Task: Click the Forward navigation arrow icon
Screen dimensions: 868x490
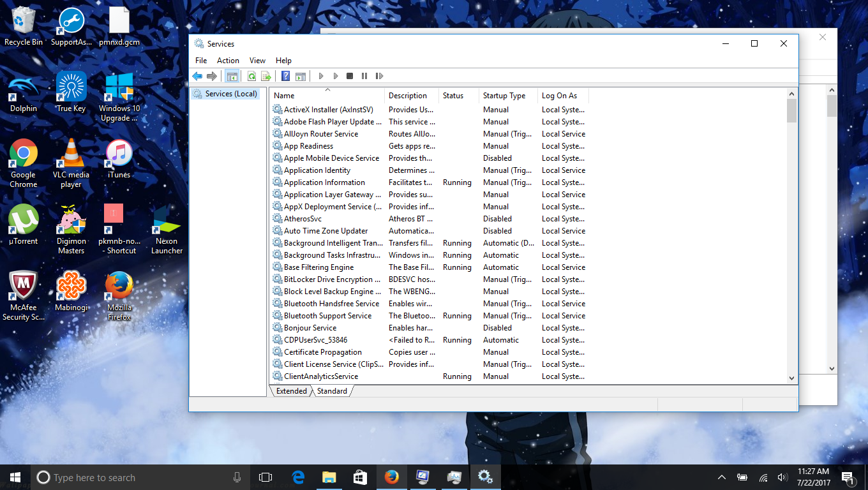Action: pos(211,76)
